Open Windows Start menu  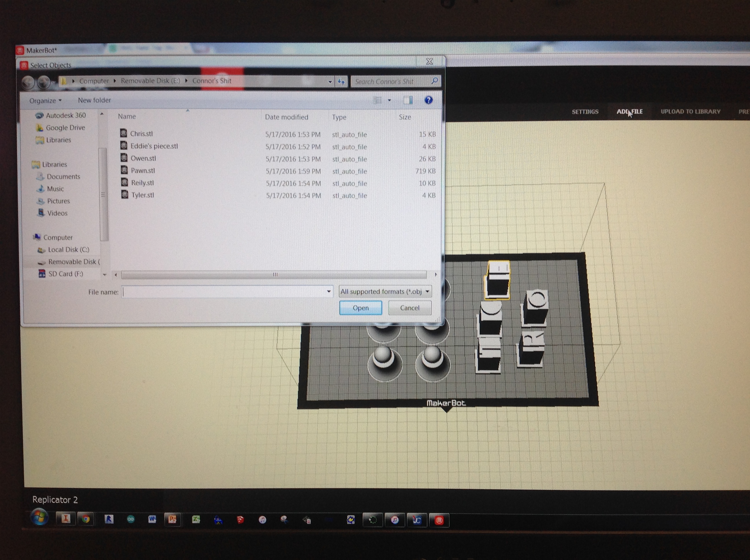[39, 517]
